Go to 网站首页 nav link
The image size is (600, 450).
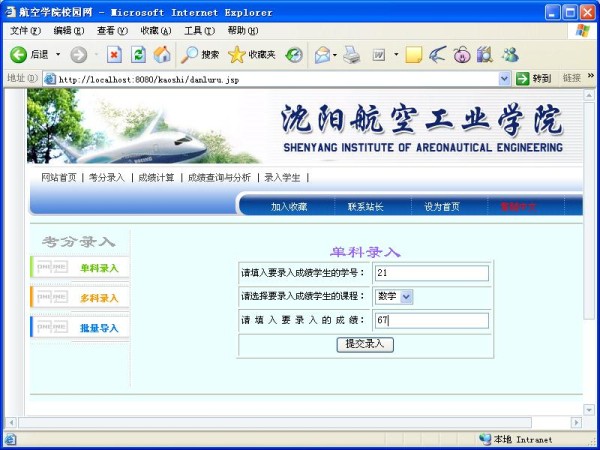[59, 178]
